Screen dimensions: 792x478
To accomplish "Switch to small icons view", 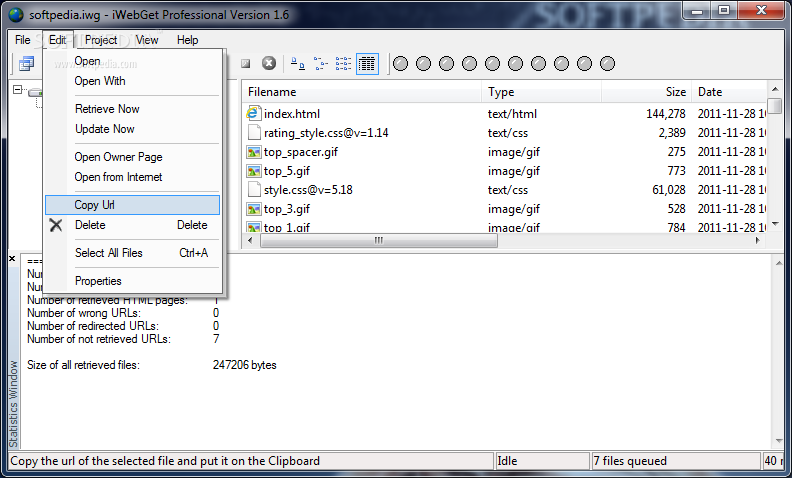I will (x=321, y=64).
